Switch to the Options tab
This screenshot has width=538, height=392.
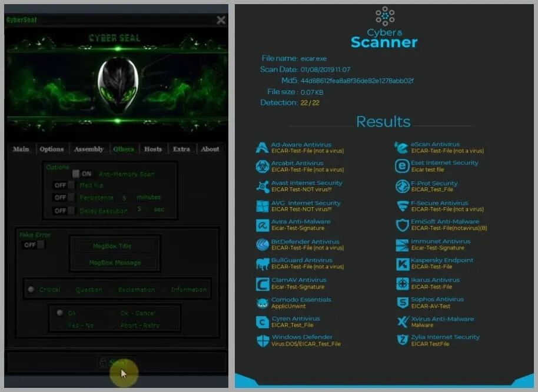click(51, 149)
